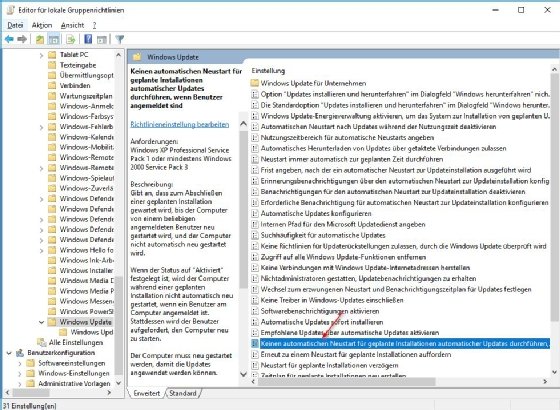Click the Filter funnel toolbar icon

tap(120, 39)
